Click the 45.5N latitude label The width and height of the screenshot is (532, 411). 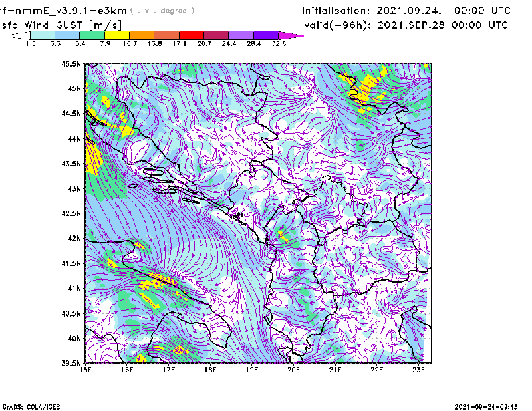pyautogui.click(x=71, y=63)
